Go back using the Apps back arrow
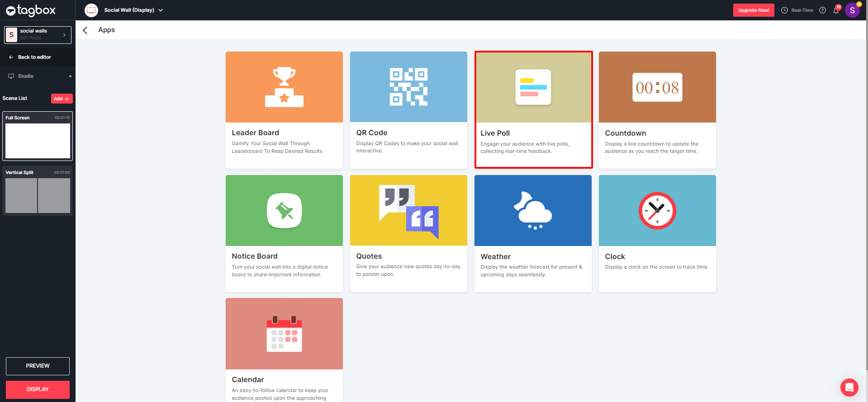868x402 pixels. 85,30
